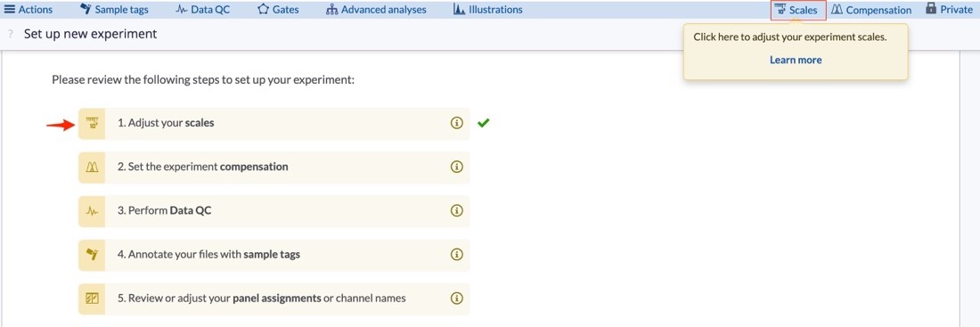The image size is (980, 327).
Task: Open the Gates menu
Action: [278, 10]
